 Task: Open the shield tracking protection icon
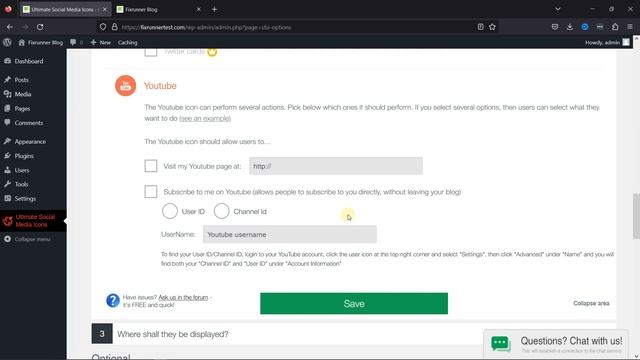(103, 27)
